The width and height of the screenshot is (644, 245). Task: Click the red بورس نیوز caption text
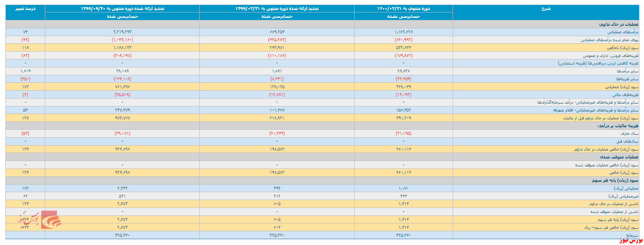click(x=630, y=241)
